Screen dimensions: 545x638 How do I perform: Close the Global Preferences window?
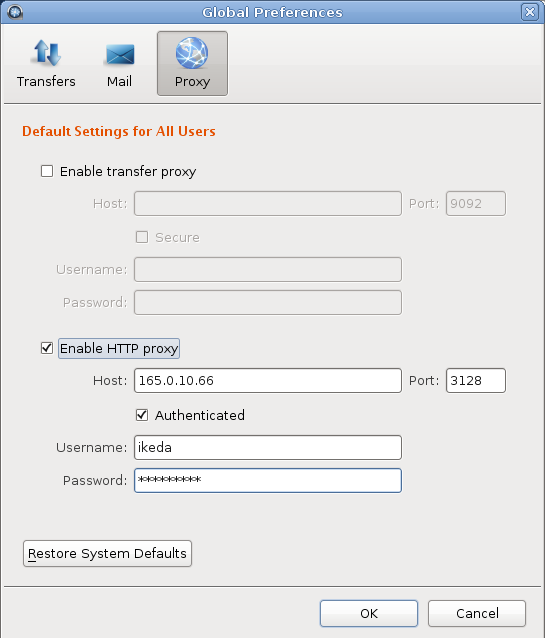[x=530, y=12]
